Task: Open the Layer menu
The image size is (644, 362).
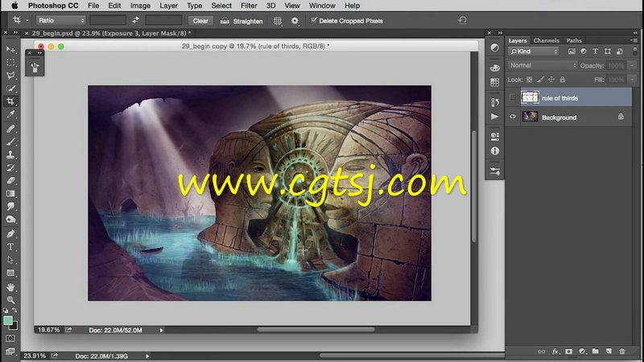Action: tap(168, 6)
